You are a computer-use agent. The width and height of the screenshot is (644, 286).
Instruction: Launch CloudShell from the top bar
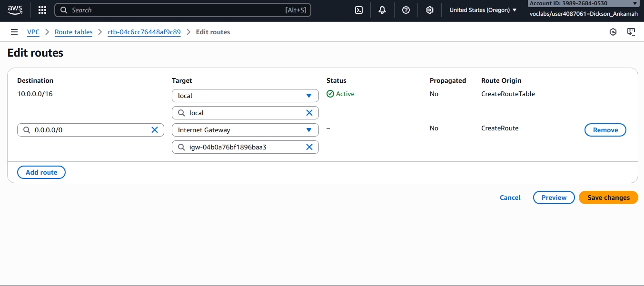tap(358, 10)
